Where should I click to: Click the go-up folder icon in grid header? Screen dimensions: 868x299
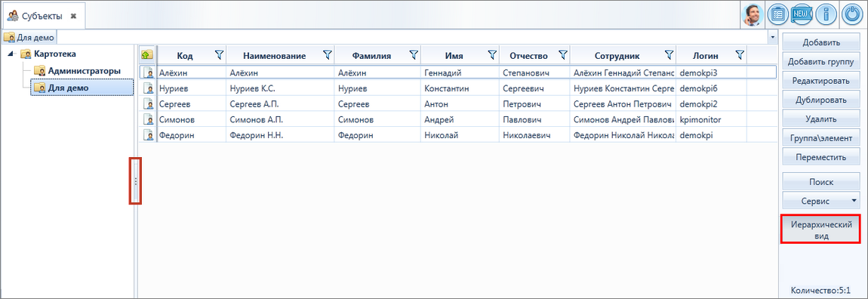(x=147, y=55)
